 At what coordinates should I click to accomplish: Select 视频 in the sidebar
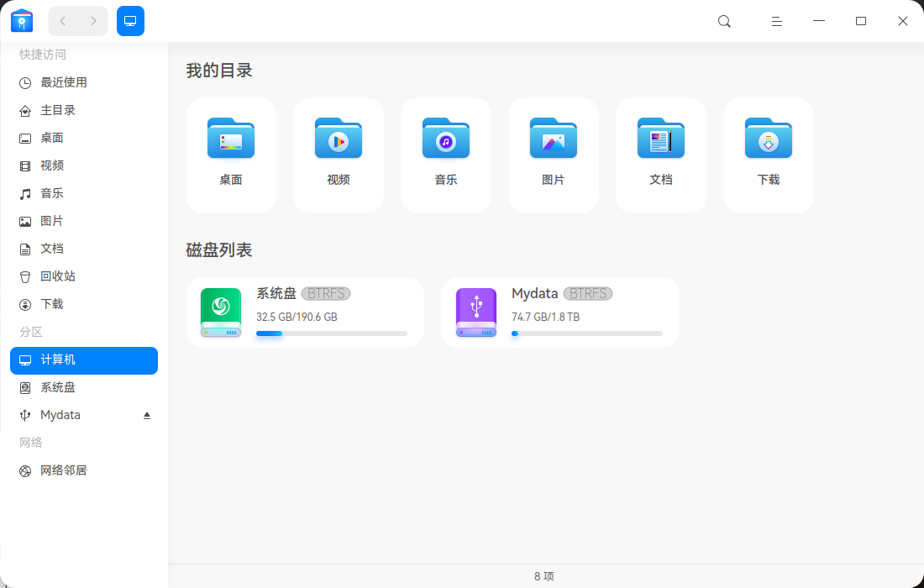click(x=84, y=165)
